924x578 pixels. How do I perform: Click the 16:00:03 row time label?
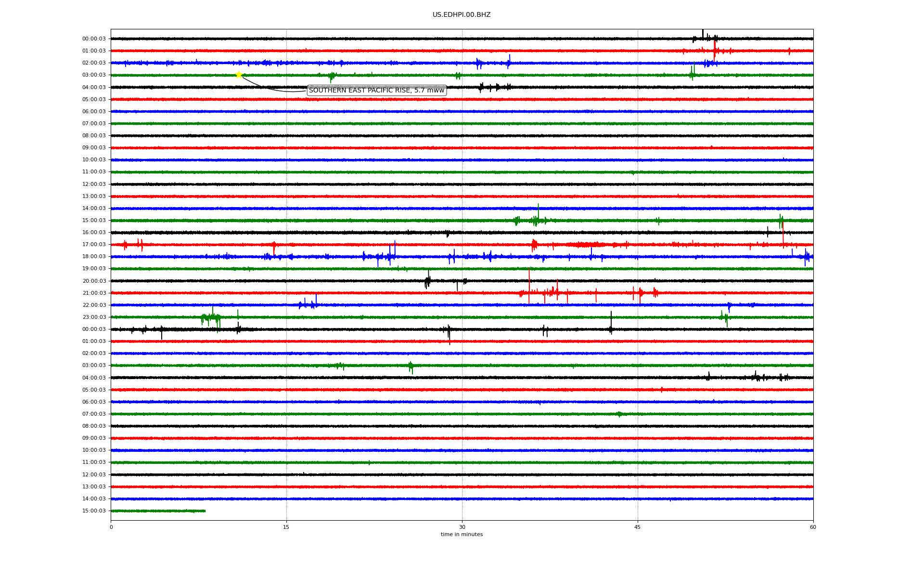click(x=94, y=233)
